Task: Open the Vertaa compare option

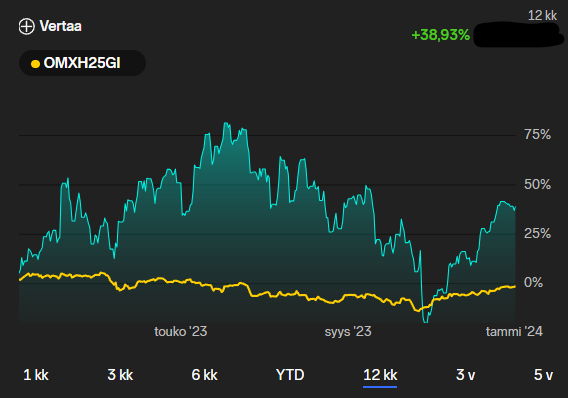Action: click(x=50, y=26)
